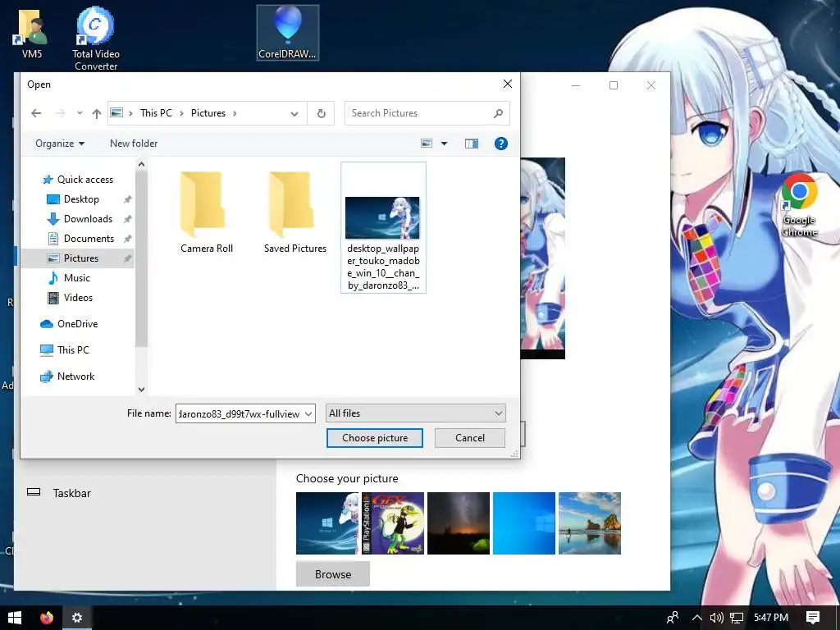This screenshot has width=840, height=630.
Task: Open Help with the question-mark icon
Action: point(501,144)
